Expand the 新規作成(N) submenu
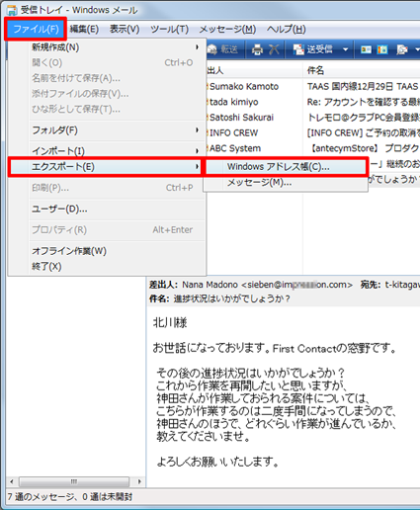The width and height of the screenshot is (420, 510). pyautogui.click(x=107, y=47)
